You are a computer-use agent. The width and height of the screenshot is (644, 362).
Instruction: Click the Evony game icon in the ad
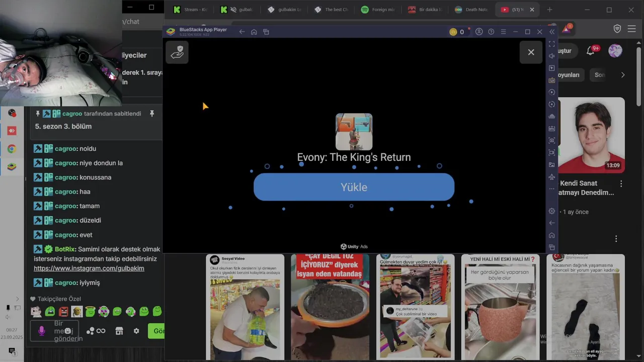(x=354, y=132)
